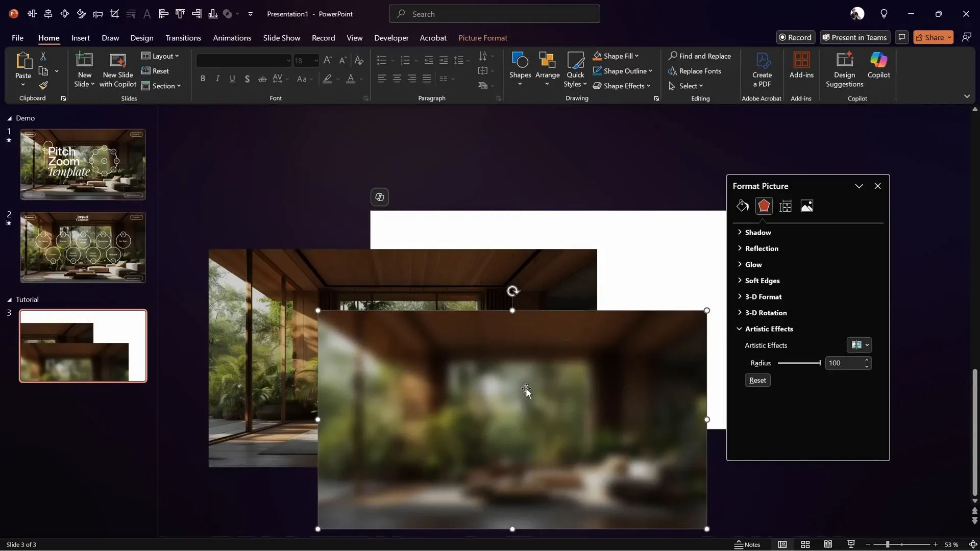980x551 pixels.
Task: Expand the Shadow section
Action: (740, 232)
